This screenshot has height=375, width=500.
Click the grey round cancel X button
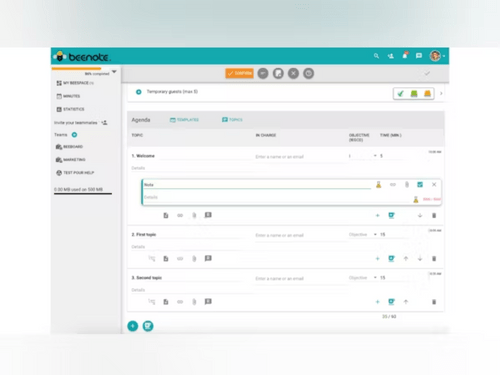tap(293, 73)
